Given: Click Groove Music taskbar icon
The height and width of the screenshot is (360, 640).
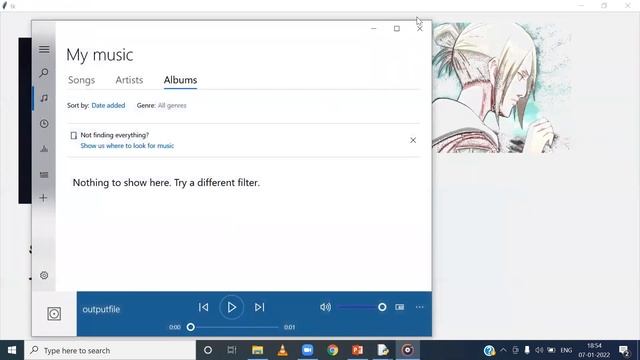Looking at the screenshot, I should [407, 350].
